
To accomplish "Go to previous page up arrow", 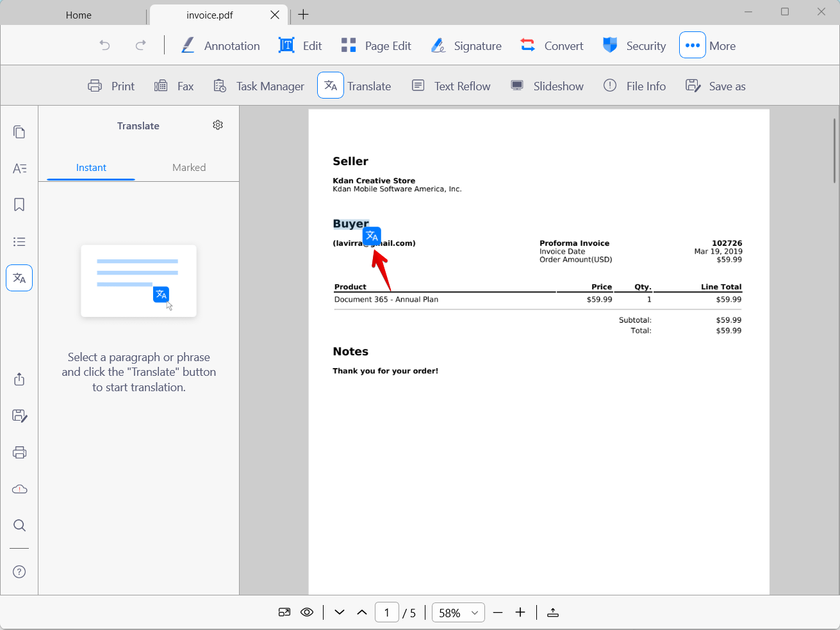I will (x=362, y=612).
